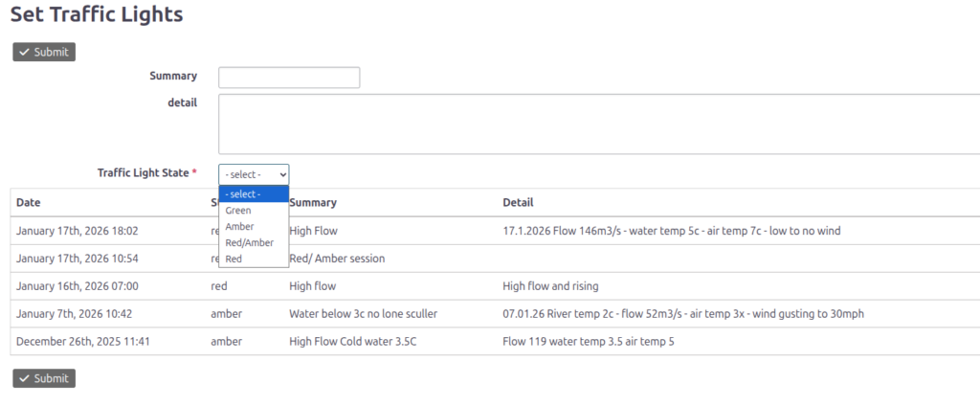980x406 pixels.
Task: Choose the highlighted '- select -' option
Action: [x=253, y=194]
